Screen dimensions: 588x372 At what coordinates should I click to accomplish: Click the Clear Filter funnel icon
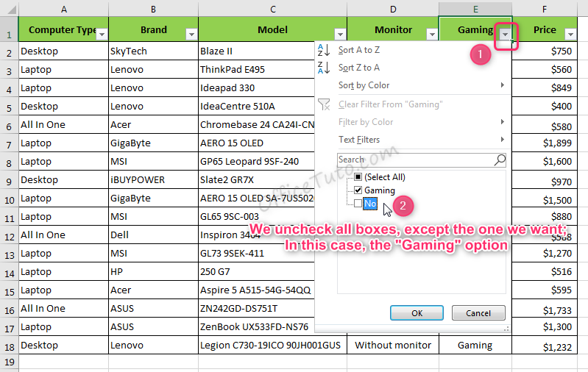(324, 104)
